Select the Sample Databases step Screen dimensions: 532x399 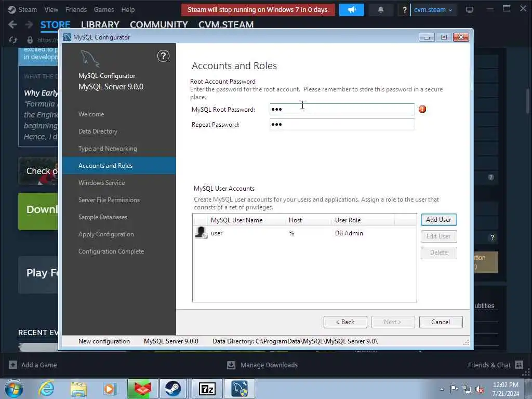pyautogui.click(x=103, y=217)
